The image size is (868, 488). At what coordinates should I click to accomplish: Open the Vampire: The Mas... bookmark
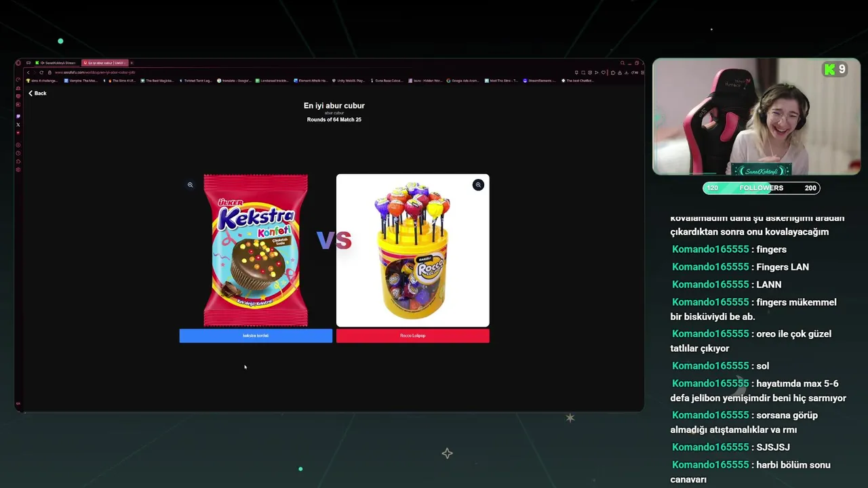click(x=81, y=81)
